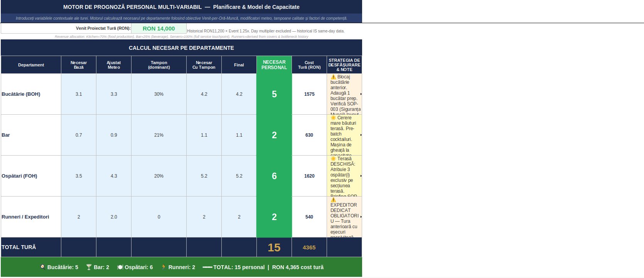This screenshot has height=278, width=644.
Task: Click the Ospătari cost cell 1620
Action: click(x=309, y=176)
